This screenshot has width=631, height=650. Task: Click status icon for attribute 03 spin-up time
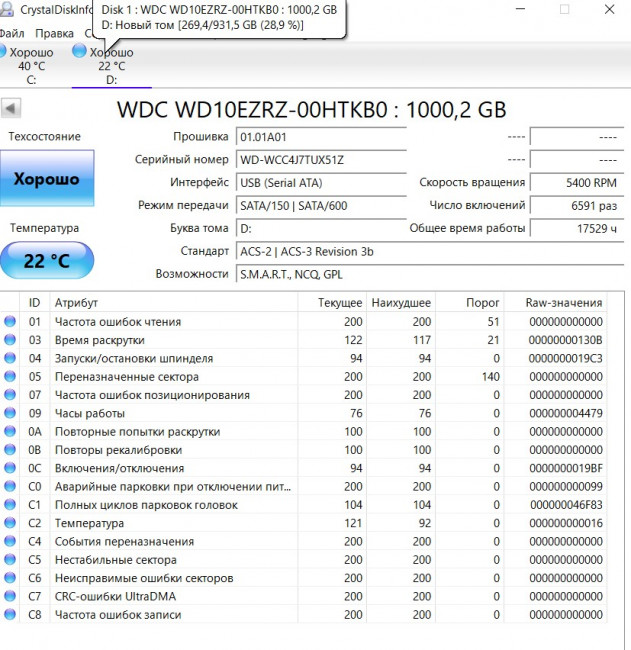[x=10, y=340]
